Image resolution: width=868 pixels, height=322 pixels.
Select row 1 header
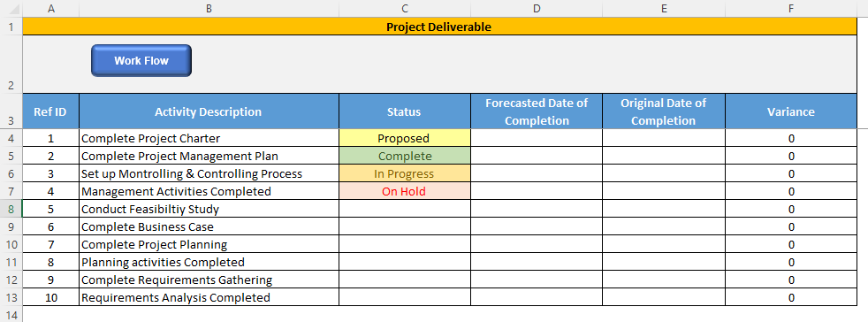coord(11,27)
